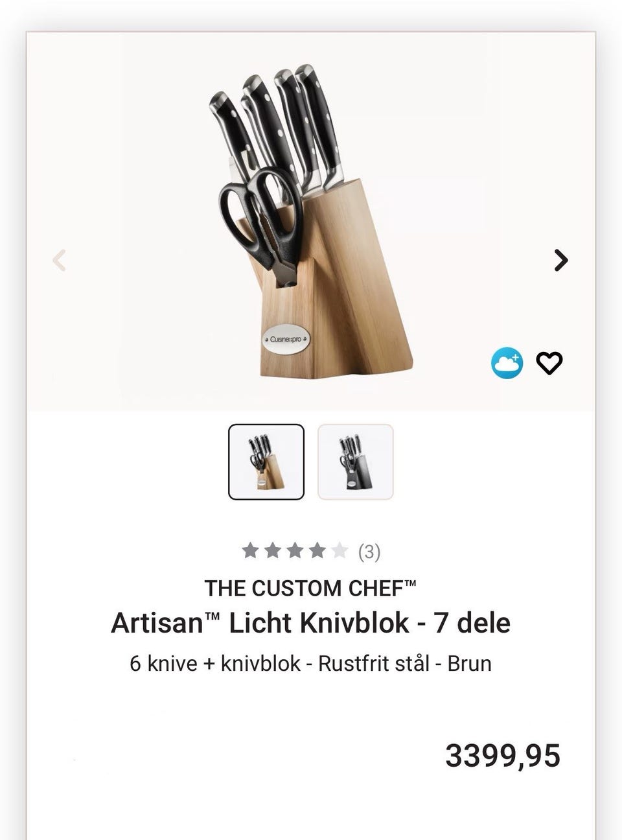The height and width of the screenshot is (840, 622).
Task: Click the Cuisine::pro badge on the block
Action: pyautogui.click(x=286, y=340)
